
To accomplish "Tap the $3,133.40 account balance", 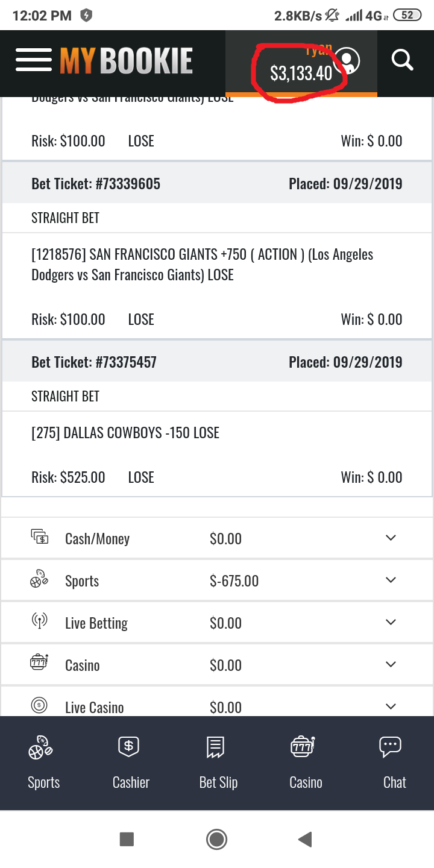I will click(x=301, y=74).
